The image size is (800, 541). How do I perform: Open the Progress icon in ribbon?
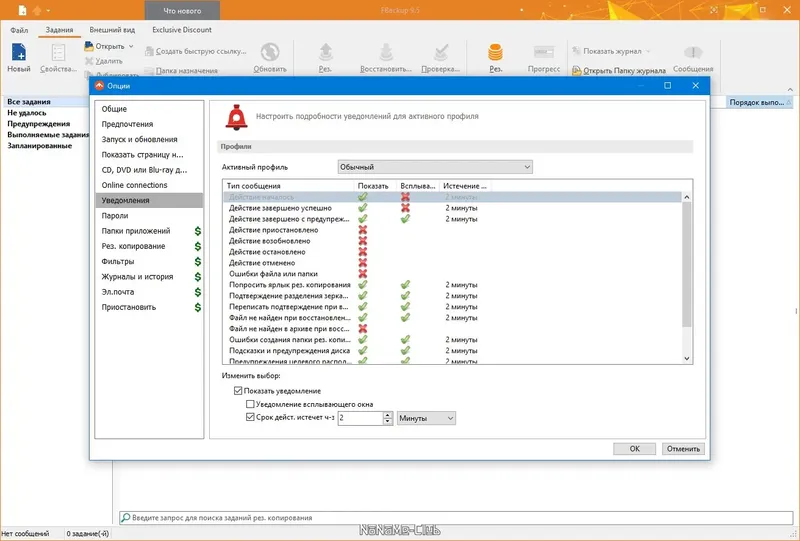tap(544, 52)
